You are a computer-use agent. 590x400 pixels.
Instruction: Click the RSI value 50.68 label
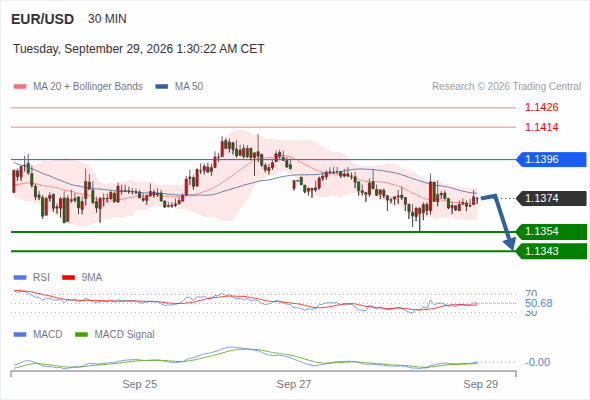pyautogui.click(x=539, y=303)
